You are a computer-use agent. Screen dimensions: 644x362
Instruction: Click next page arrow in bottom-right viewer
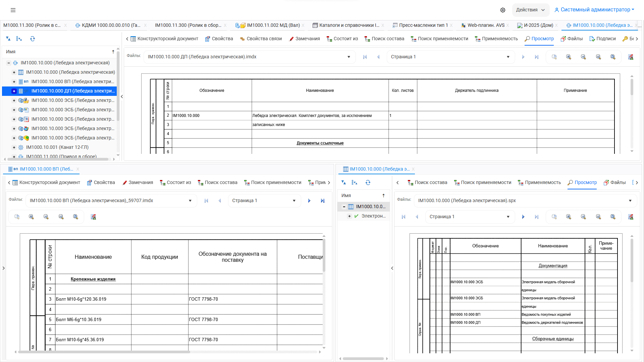[x=523, y=217]
